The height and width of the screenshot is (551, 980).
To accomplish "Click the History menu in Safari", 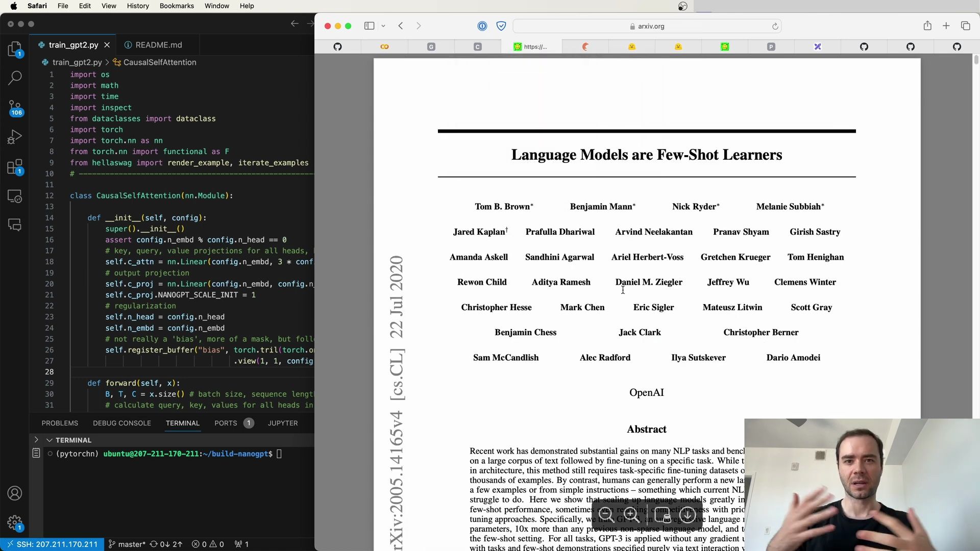I will pos(138,6).
